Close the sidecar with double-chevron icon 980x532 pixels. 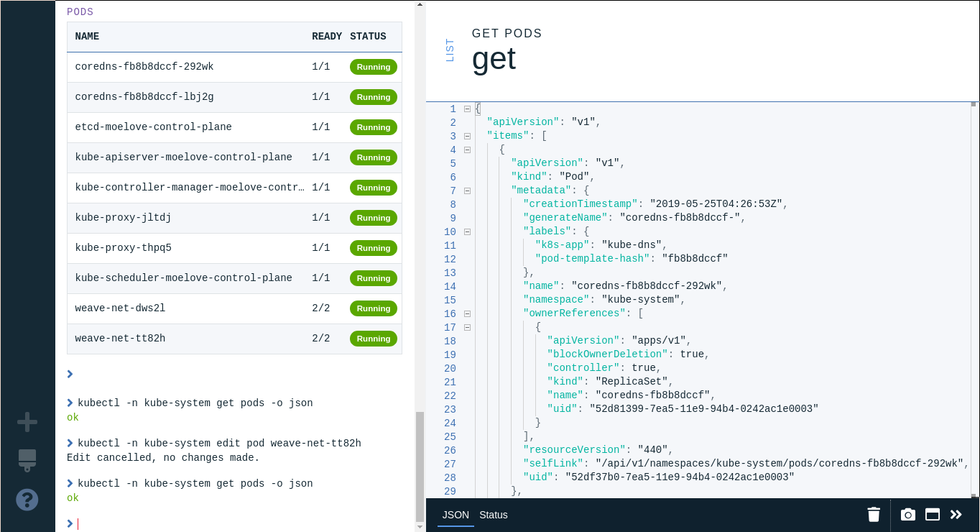(956, 515)
